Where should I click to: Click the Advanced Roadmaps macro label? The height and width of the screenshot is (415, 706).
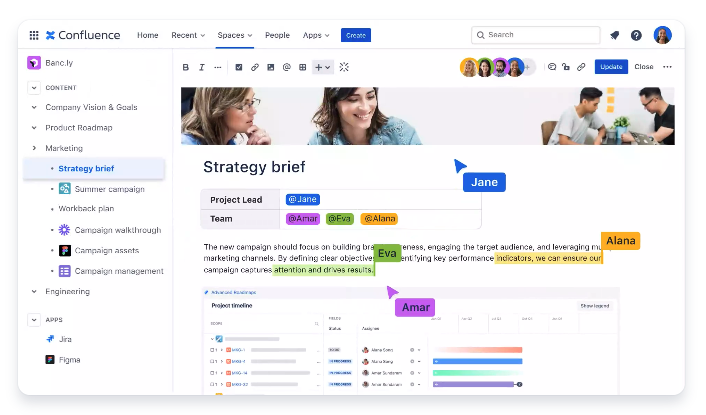coord(233,293)
